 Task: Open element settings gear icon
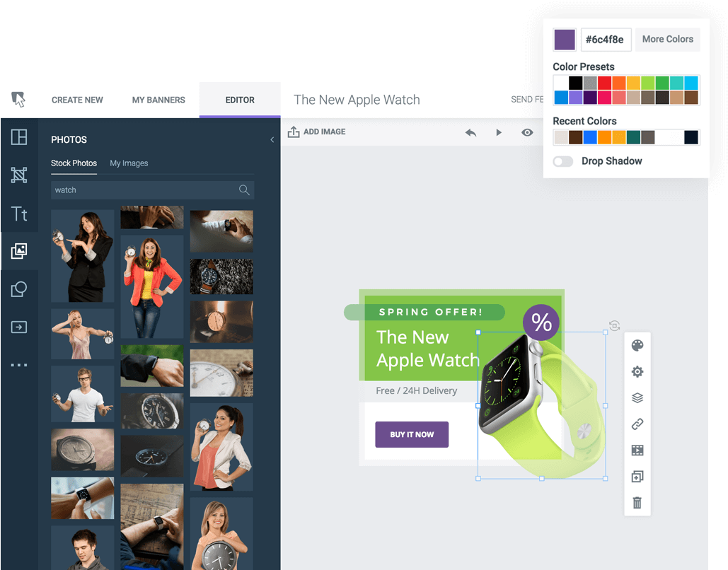pos(637,372)
